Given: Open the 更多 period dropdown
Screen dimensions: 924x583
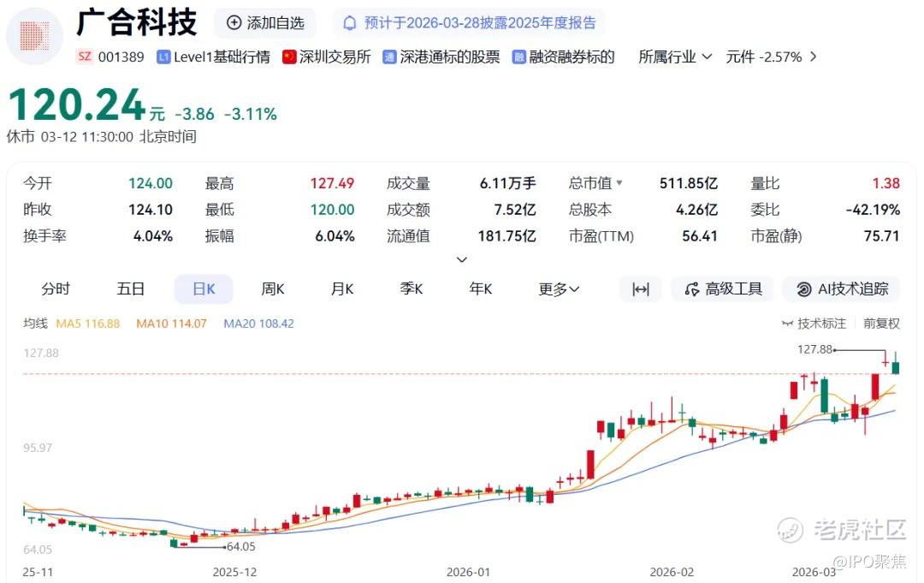Looking at the screenshot, I should [559, 289].
